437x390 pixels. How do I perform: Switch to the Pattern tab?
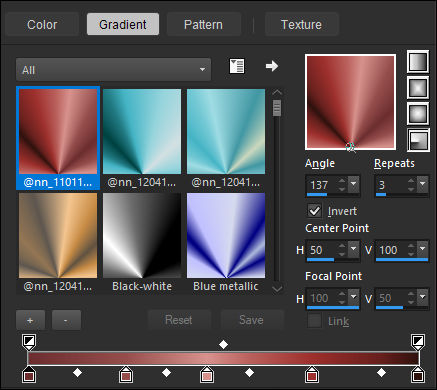pyautogui.click(x=203, y=24)
